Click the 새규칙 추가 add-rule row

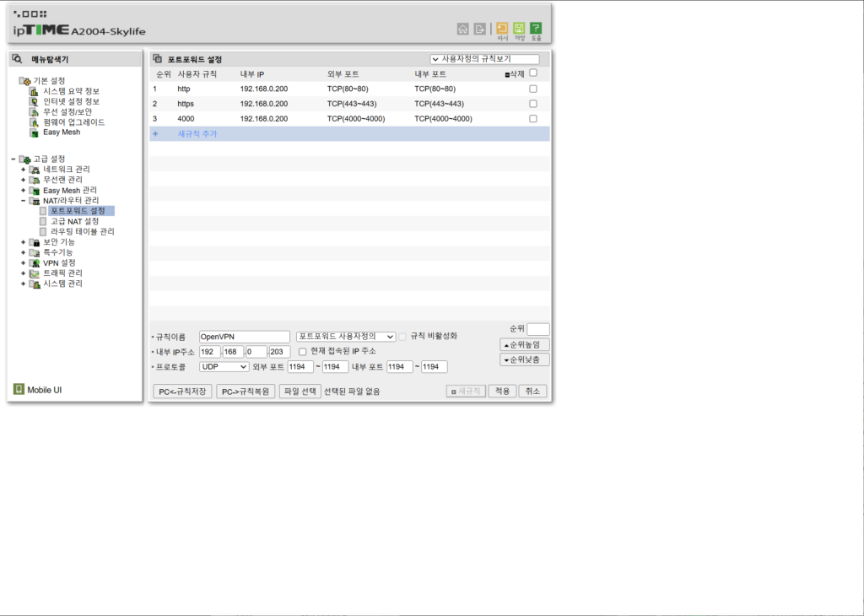click(197, 134)
